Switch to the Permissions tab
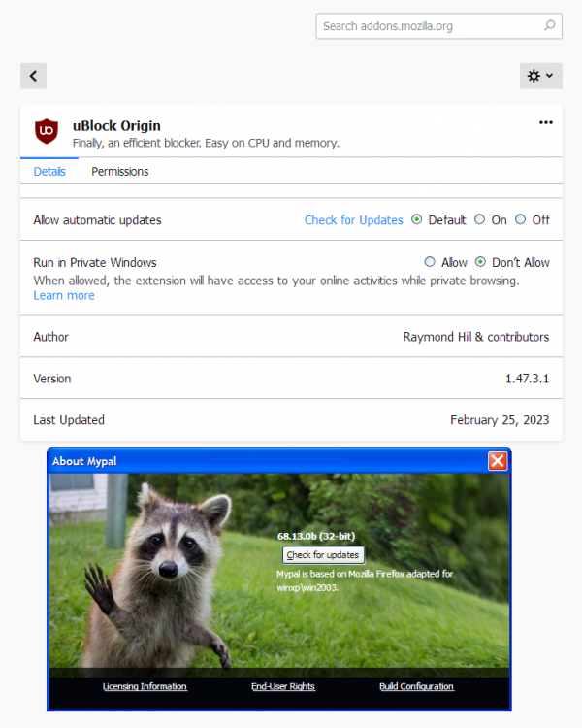 (120, 172)
